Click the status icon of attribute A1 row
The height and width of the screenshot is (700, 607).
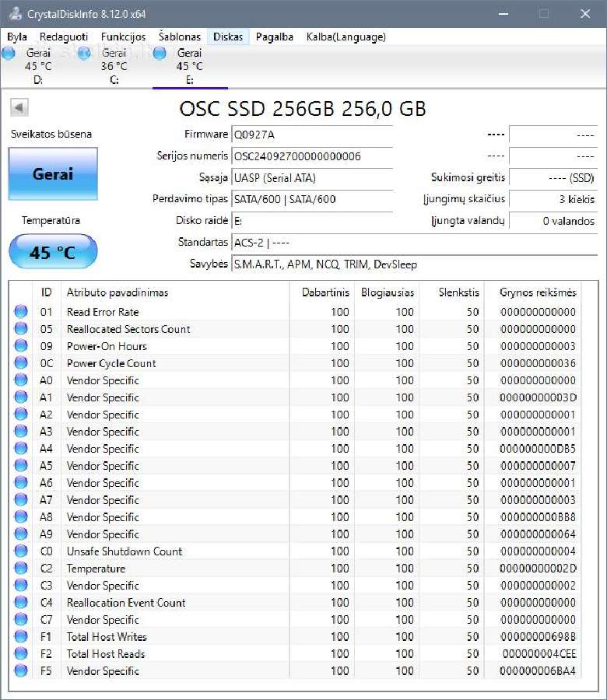(x=21, y=397)
